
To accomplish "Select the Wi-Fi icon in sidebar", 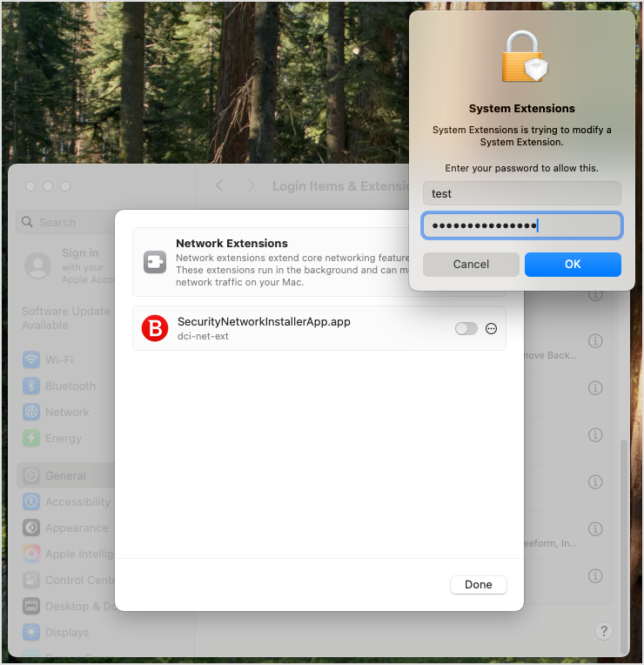I will 31,359.
